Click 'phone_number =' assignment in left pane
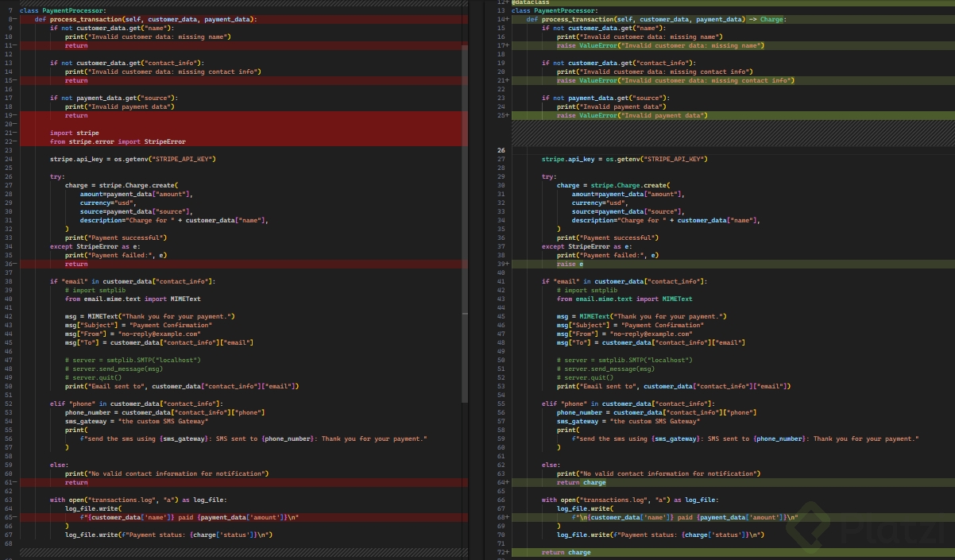 (165, 412)
